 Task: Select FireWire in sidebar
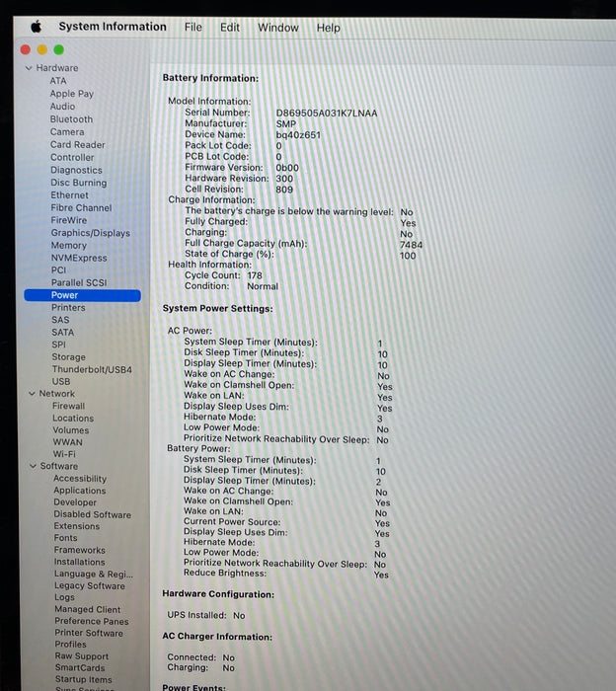pos(69,220)
